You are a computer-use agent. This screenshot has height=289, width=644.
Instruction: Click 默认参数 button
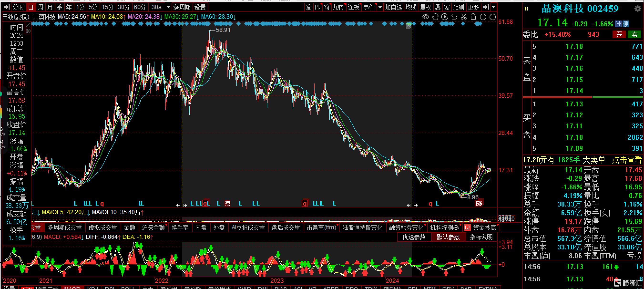pos(448,237)
